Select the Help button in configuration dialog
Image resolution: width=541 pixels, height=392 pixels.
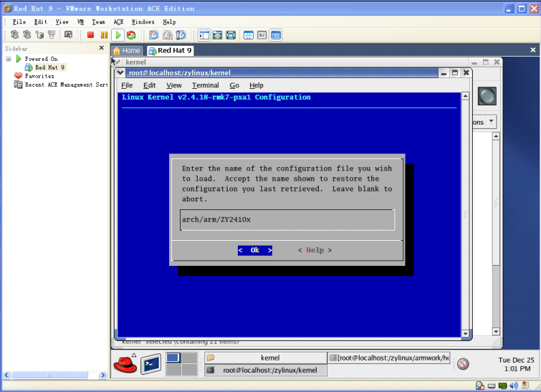coord(315,250)
